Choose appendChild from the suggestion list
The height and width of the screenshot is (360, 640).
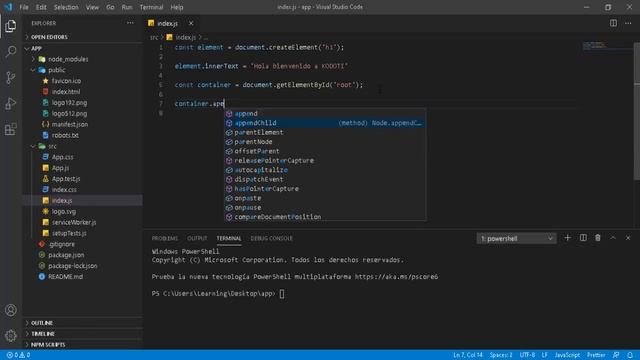[325, 123]
